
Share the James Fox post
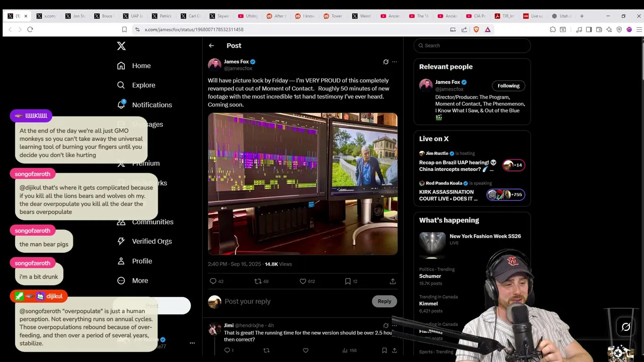click(393, 281)
